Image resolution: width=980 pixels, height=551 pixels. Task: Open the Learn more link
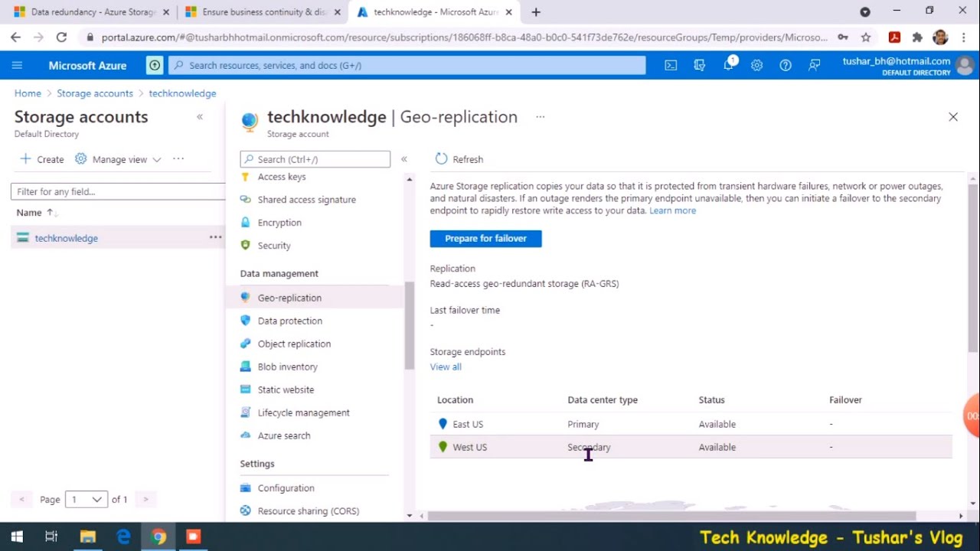click(673, 210)
